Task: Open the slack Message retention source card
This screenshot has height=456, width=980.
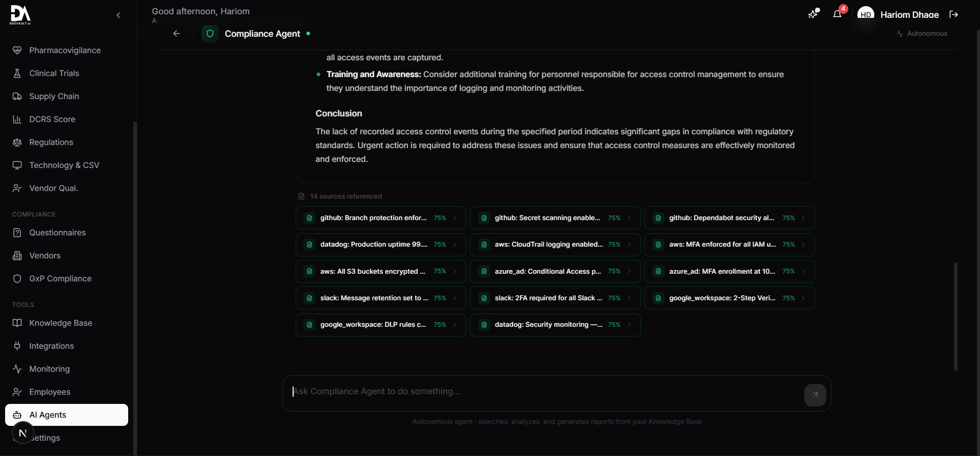Action: (374, 298)
